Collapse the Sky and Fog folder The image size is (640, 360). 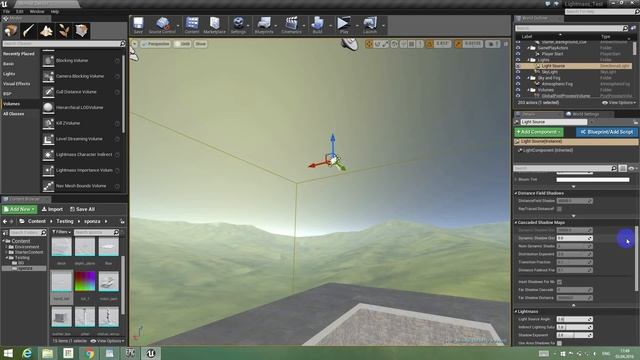coord(529,78)
